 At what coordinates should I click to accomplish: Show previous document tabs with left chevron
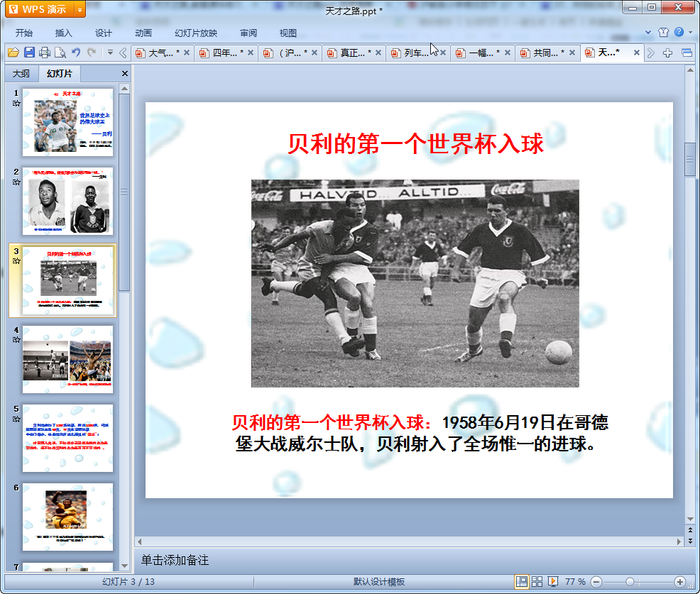coord(124,53)
